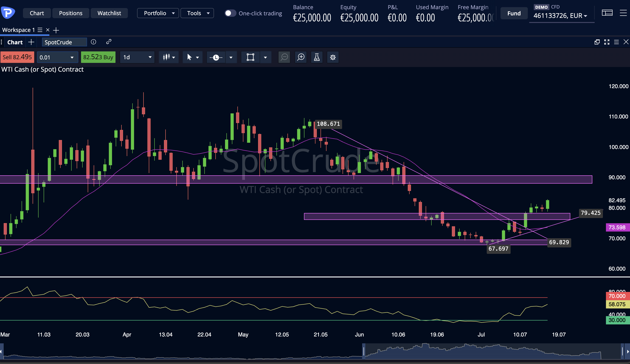The height and width of the screenshot is (364, 630).
Task: Click the 67.697 price label
Action: click(x=498, y=249)
